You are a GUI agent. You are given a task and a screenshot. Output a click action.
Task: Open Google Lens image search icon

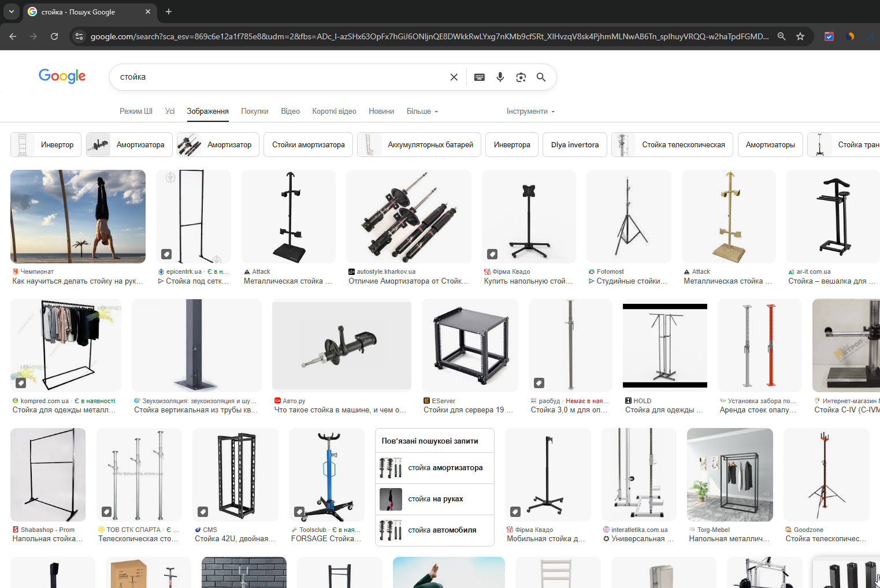point(521,77)
